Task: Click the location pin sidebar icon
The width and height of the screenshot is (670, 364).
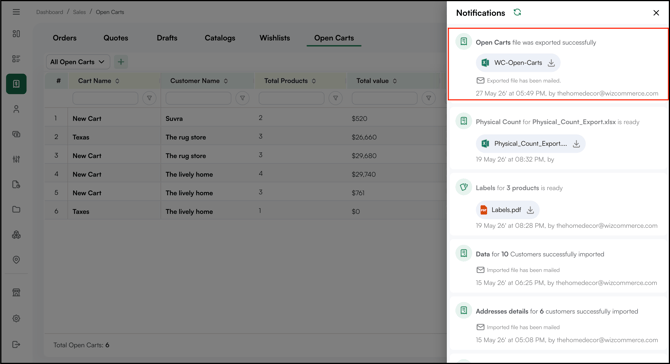Action: (16, 260)
